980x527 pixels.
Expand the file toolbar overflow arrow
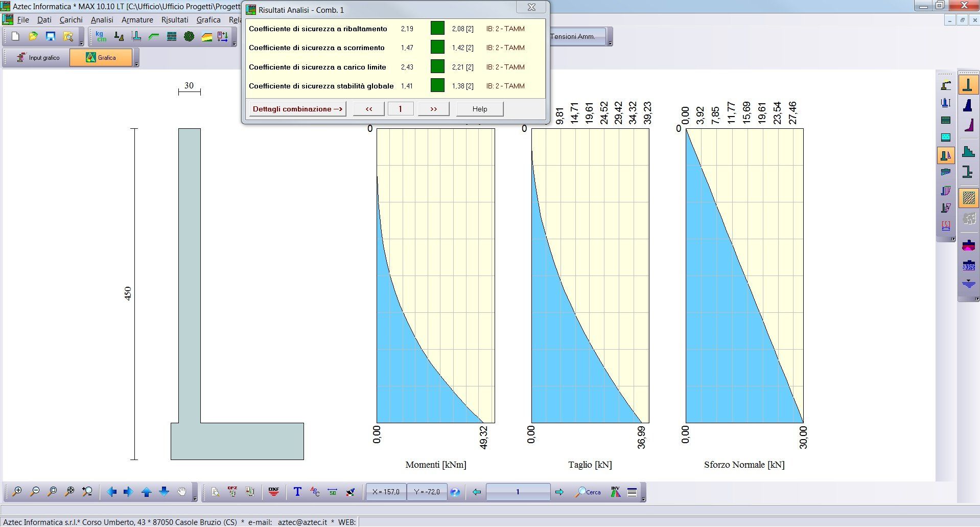tap(82, 43)
